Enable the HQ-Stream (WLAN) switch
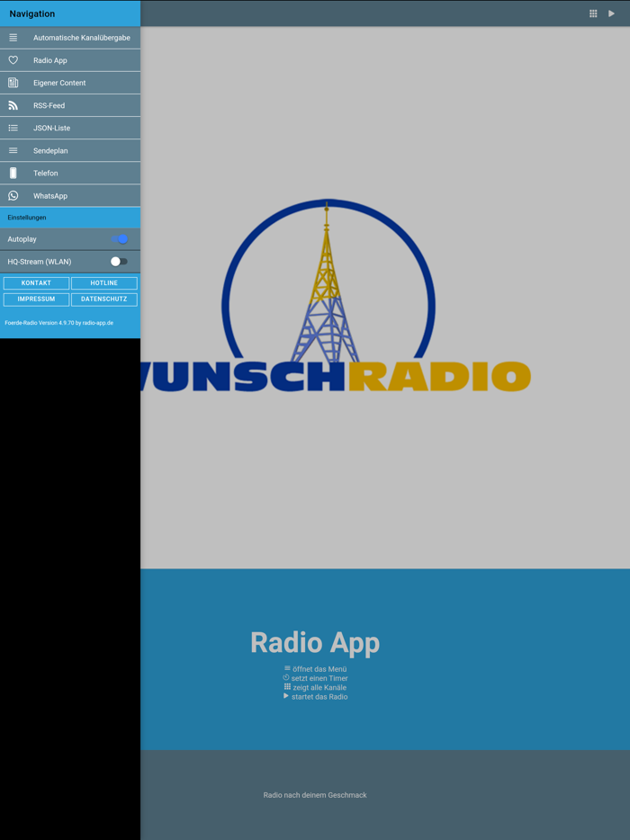630x840 pixels. point(119,262)
